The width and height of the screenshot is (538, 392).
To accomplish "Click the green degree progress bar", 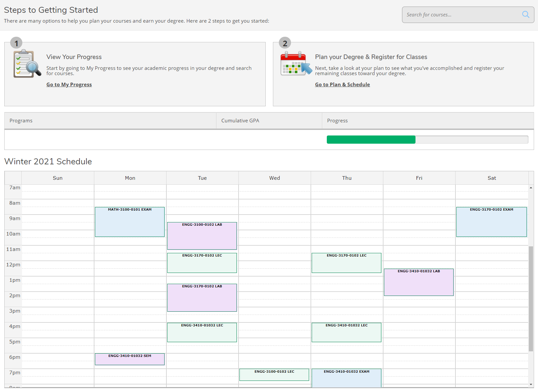I will [x=370, y=139].
